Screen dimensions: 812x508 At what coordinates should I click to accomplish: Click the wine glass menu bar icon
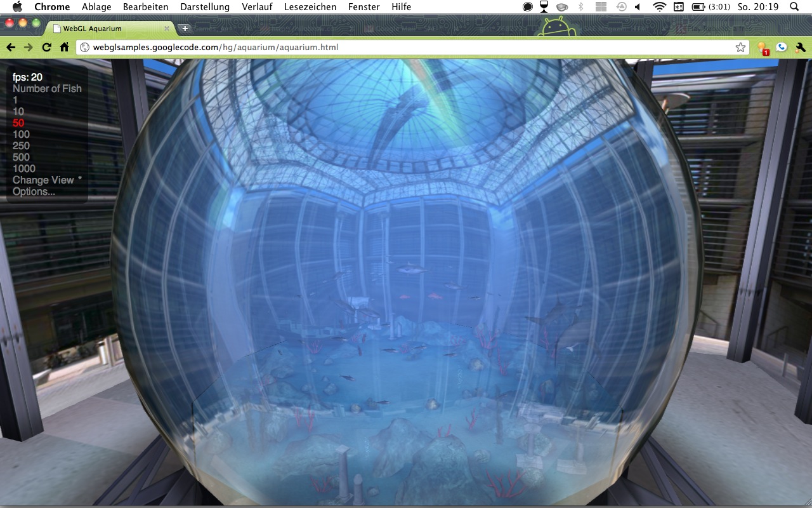544,7
